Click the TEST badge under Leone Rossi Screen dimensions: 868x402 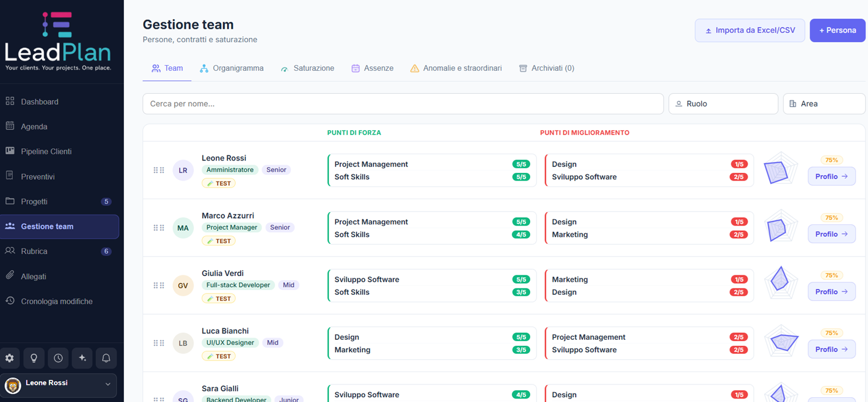point(219,183)
